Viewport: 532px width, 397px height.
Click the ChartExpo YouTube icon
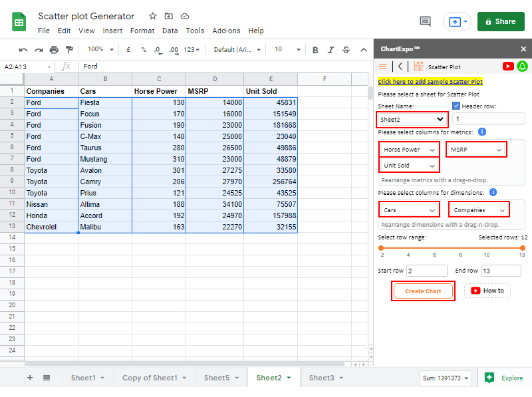508,66
